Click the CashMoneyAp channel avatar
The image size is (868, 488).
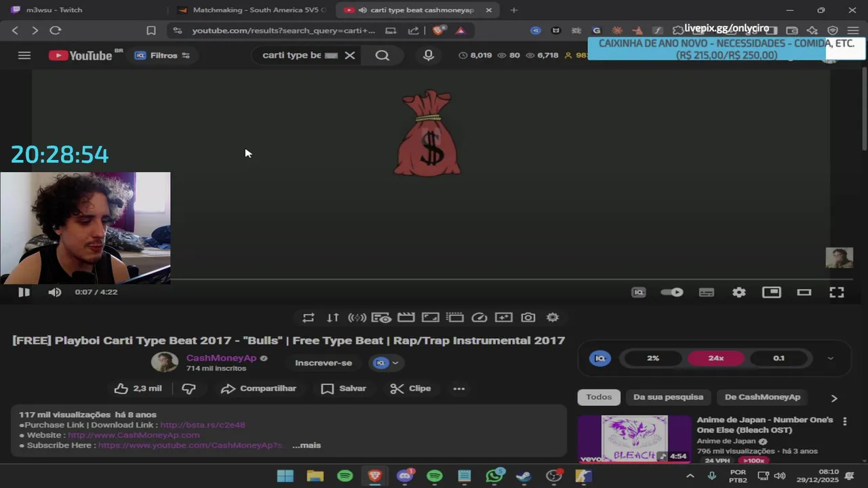pyautogui.click(x=165, y=363)
